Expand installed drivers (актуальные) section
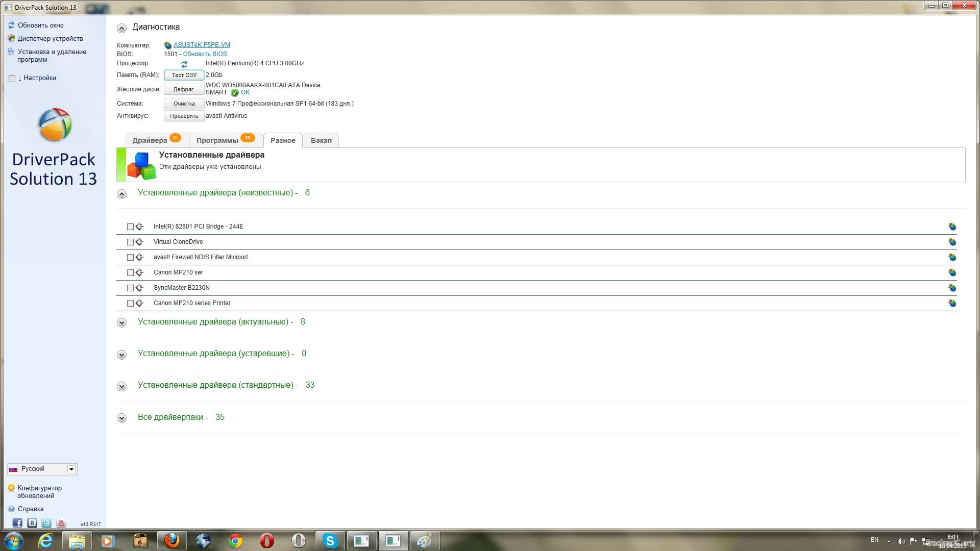 coord(121,322)
